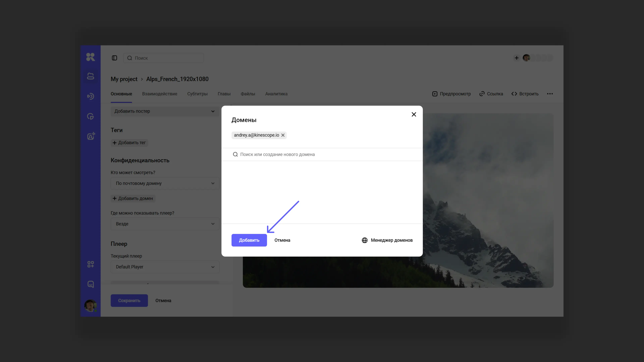
Task: Open the По почтовому домену dropdown
Action: tap(165, 183)
